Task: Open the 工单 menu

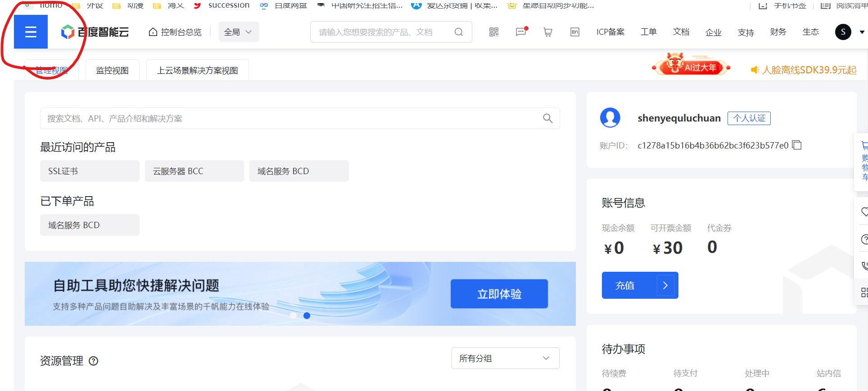Action: 649,32
